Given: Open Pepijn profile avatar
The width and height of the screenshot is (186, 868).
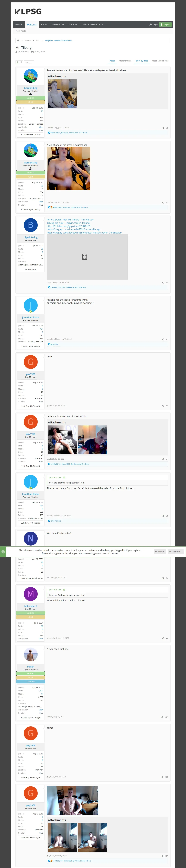Looking at the screenshot, I should 31,654.
